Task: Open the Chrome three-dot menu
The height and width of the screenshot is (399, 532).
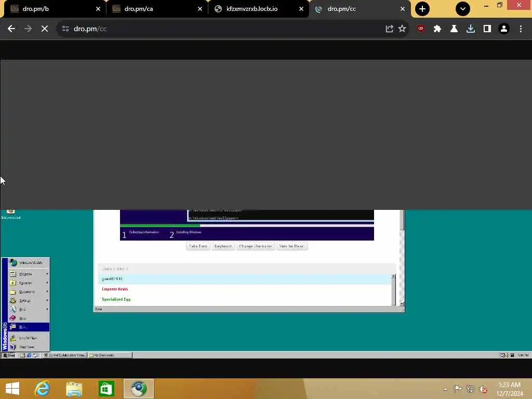Action: (521, 29)
